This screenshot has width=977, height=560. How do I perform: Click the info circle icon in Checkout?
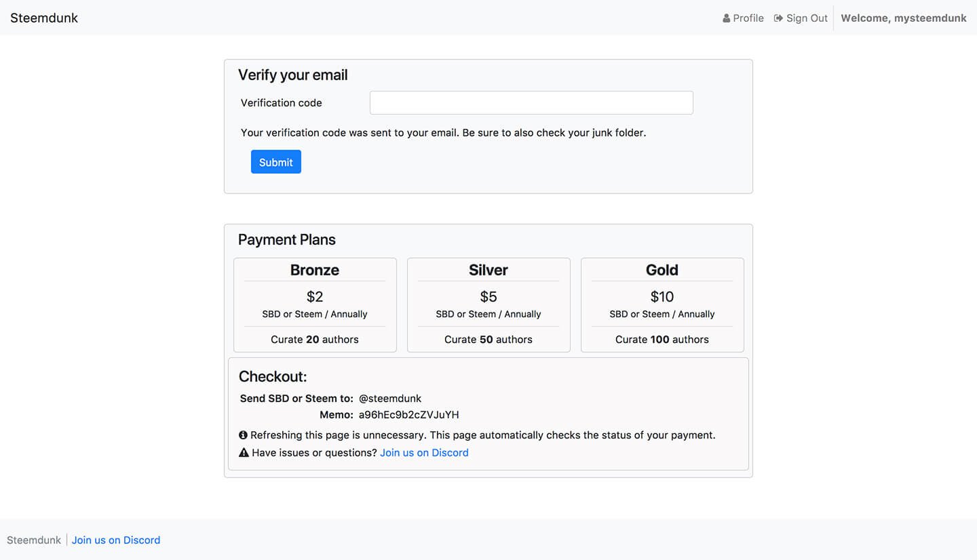click(x=244, y=435)
